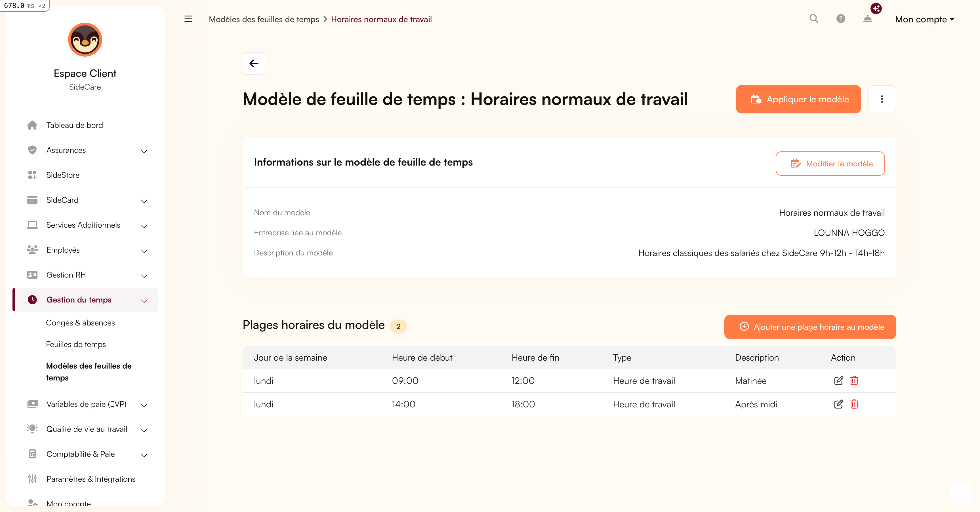
Task: Open the search magnifier icon
Action: click(813, 19)
